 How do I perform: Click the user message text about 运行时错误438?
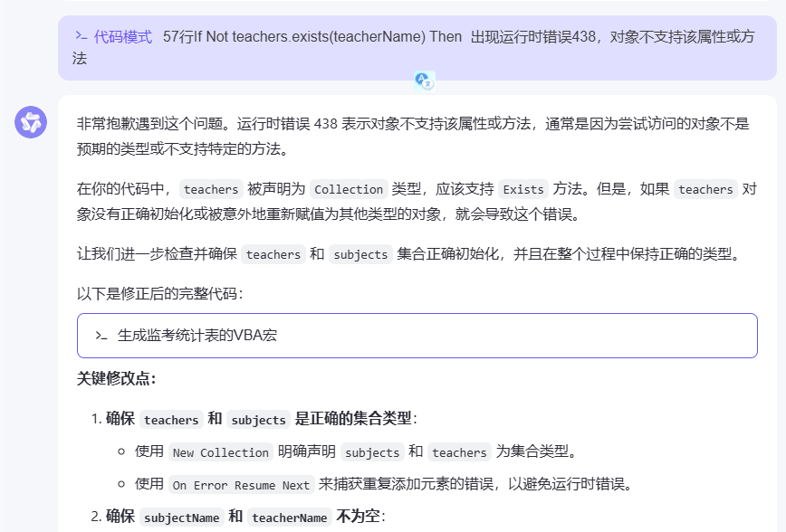pyautogui.click(x=414, y=47)
